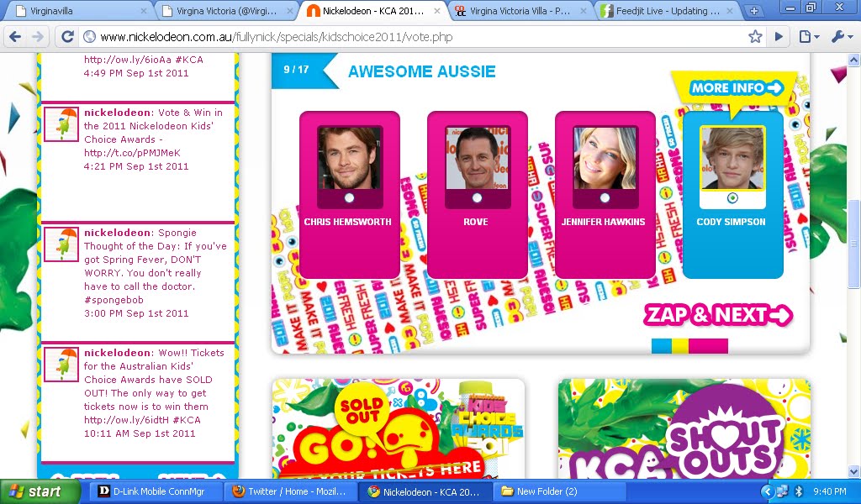Screen dimensions: 861x504
Task: Open the http://t.co/pPMJMeK tweet link
Action: (x=132, y=153)
